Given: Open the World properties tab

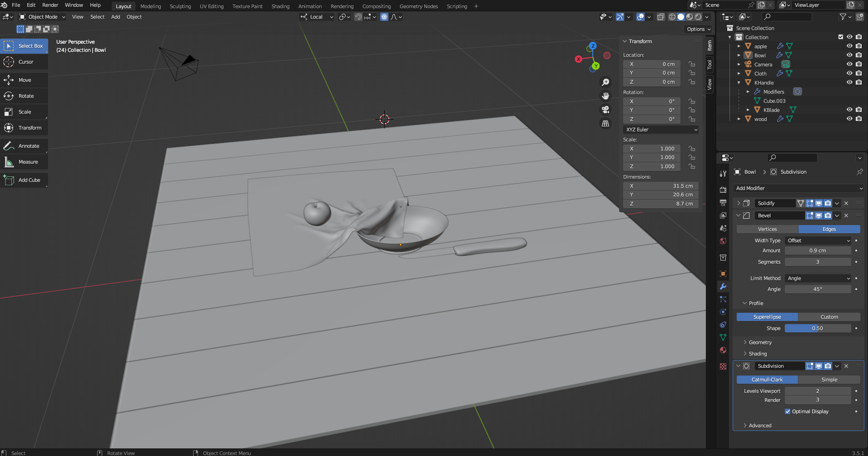Looking at the screenshot, I should click(723, 241).
